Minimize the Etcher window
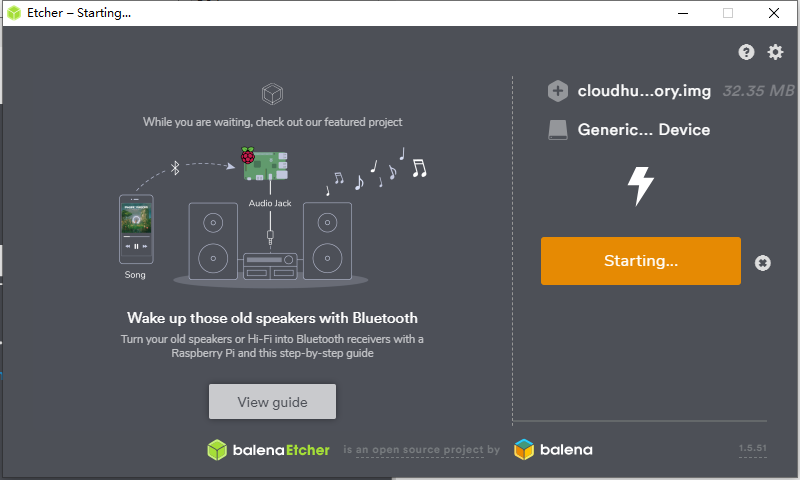The width and height of the screenshot is (800, 480). coord(683,13)
